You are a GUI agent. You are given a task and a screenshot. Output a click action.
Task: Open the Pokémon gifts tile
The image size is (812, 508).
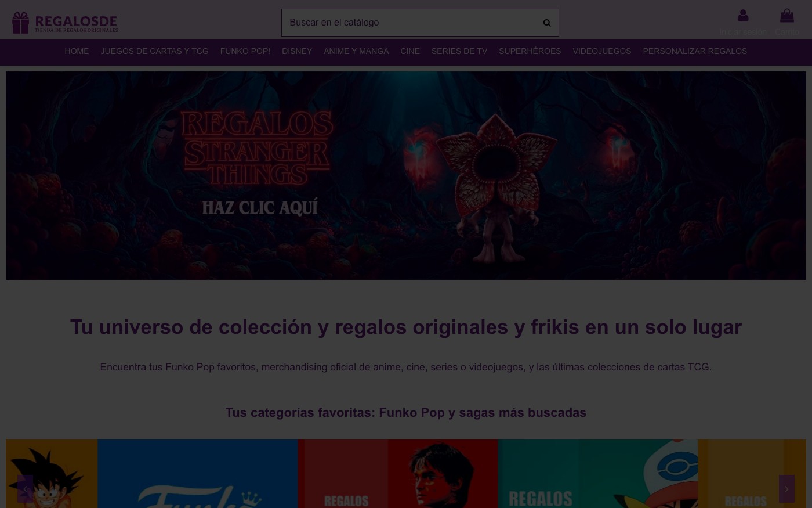point(598,474)
